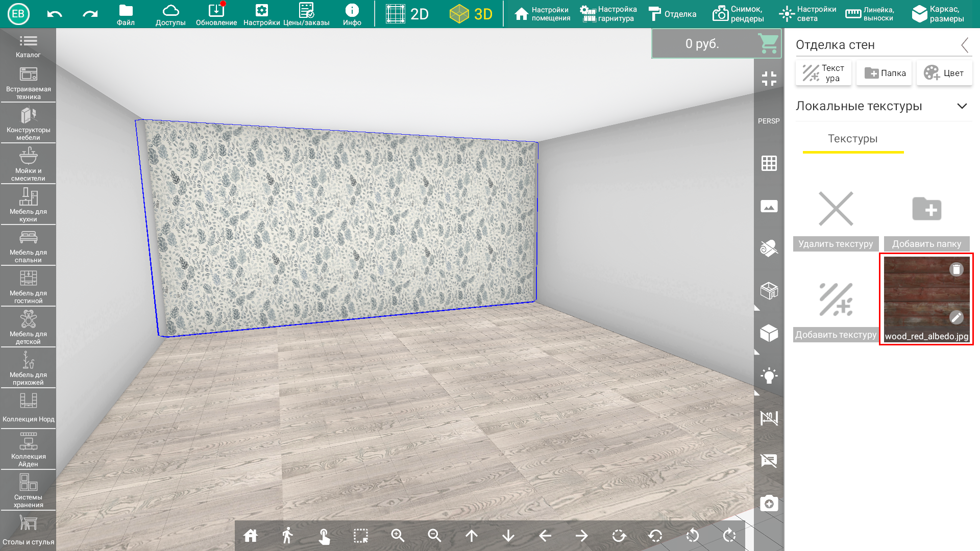The width and height of the screenshot is (980, 551).
Task: Toggle the light bulb lighting icon
Action: click(769, 376)
